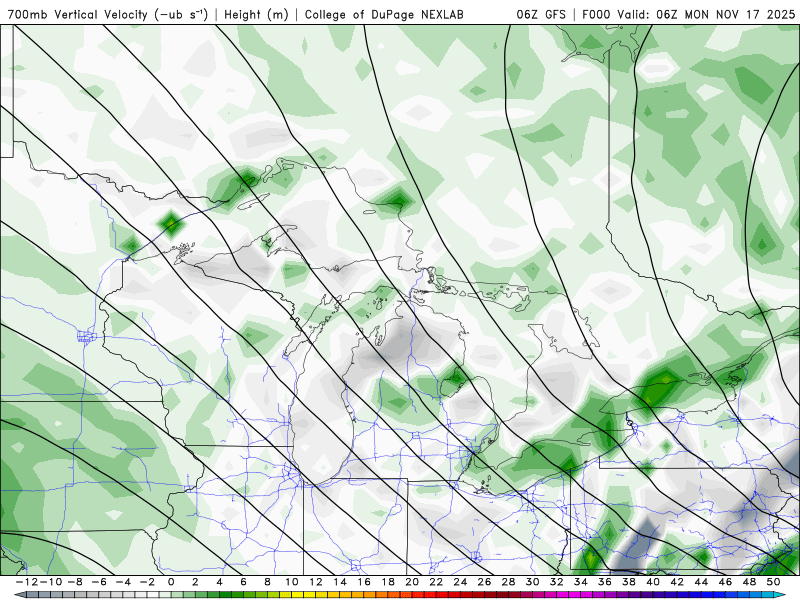
Task: Click the '26' color scale label
Action: [484, 582]
